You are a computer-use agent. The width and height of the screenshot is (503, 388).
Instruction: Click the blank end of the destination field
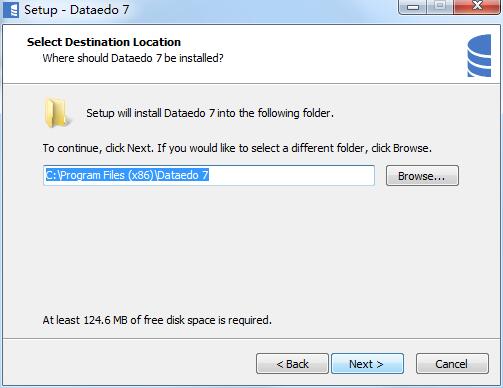point(291,175)
